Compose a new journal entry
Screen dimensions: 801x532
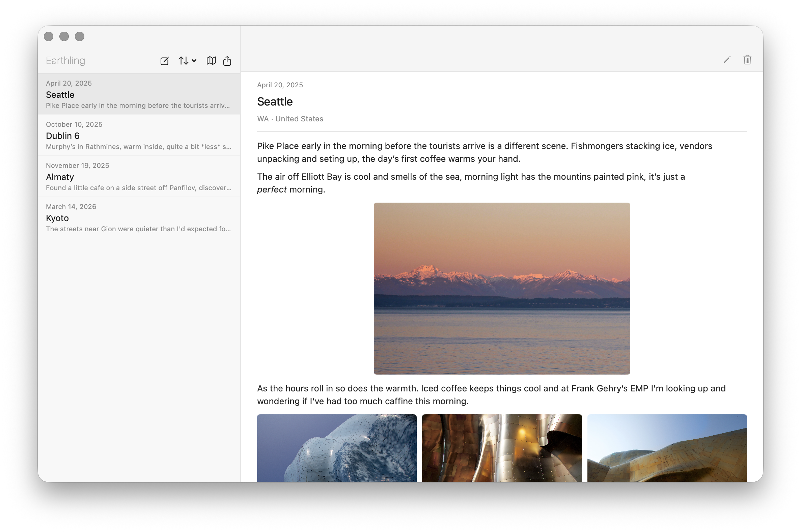(x=165, y=61)
